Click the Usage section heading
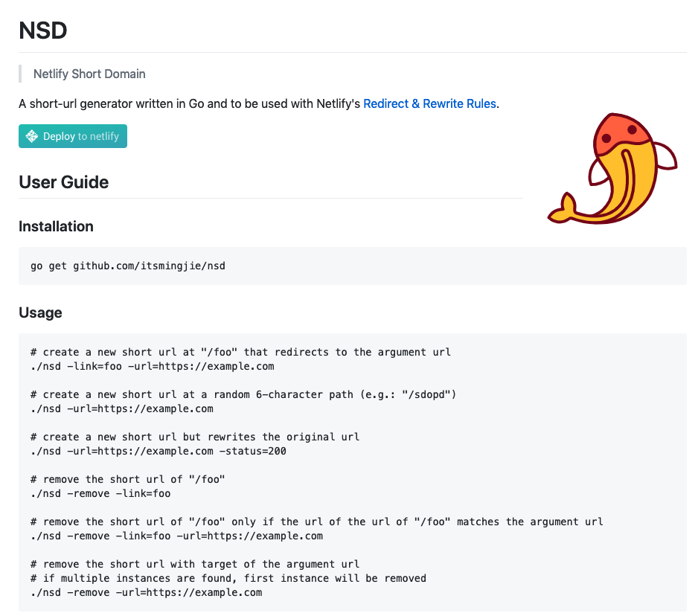 40,312
